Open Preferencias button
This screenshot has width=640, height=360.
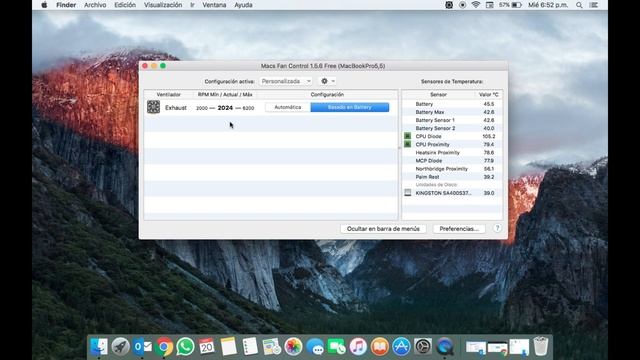tap(459, 229)
